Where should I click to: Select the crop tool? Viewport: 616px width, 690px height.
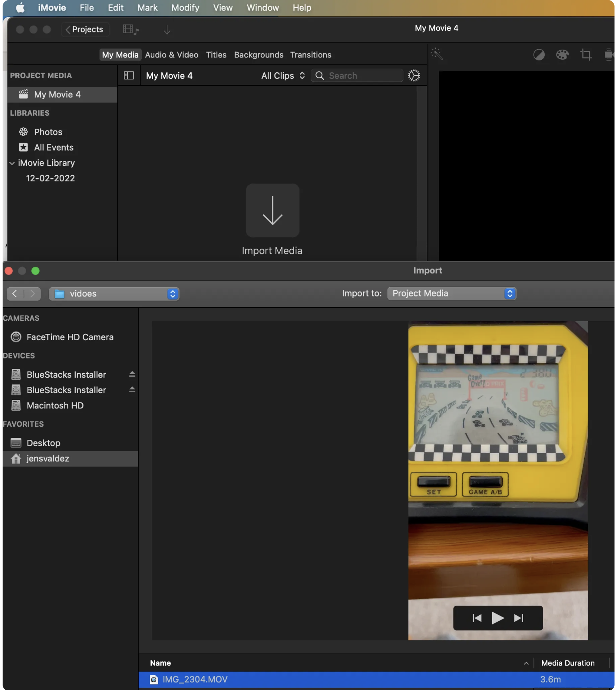586,54
